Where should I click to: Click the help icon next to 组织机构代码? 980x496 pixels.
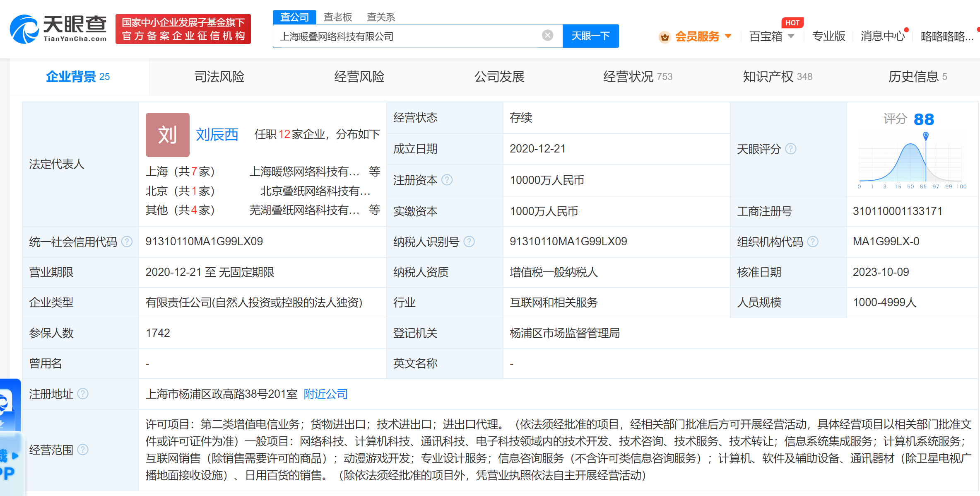click(x=813, y=242)
